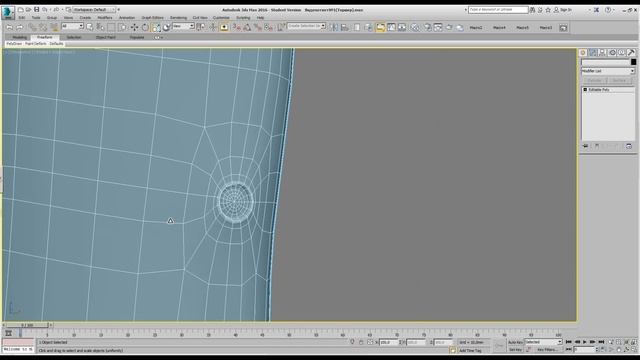640x360 pixels.
Task: Open the 3ds Max application menu button
Action: (x=8, y=12)
